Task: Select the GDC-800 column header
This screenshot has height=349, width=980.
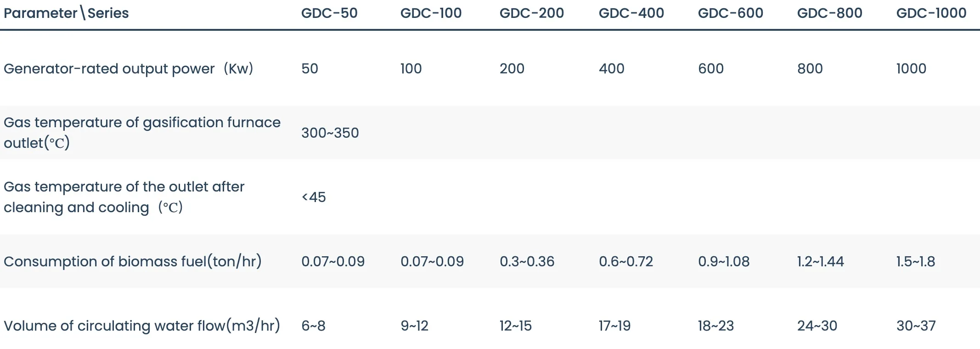Action: click(x=829, y=13)
